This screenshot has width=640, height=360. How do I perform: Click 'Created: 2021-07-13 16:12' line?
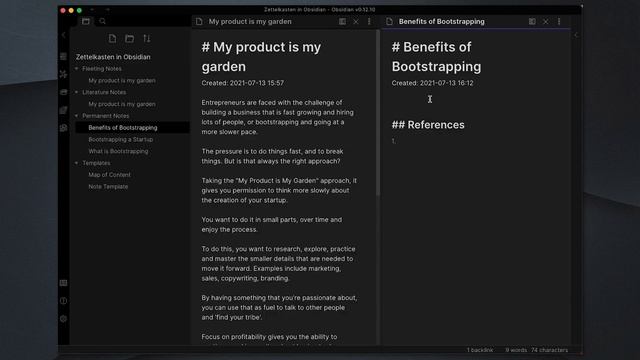(432, 83)
